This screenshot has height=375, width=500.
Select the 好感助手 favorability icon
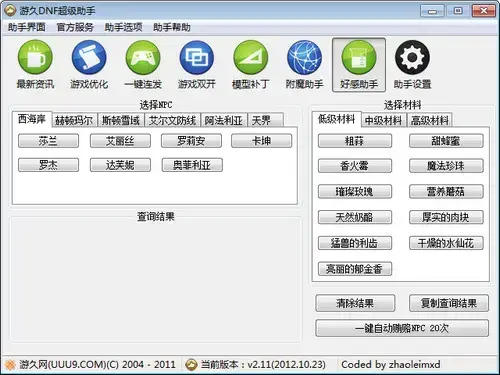[359, 65]
